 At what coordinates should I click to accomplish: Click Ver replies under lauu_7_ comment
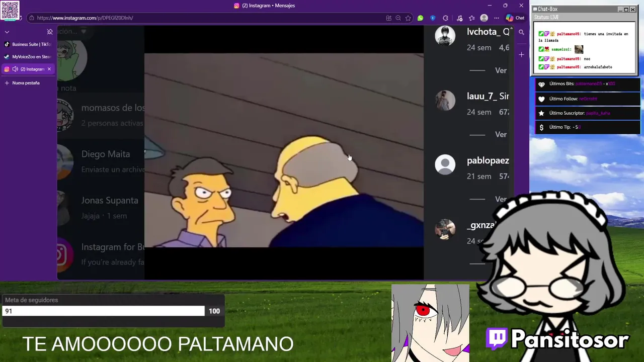(x=501, y=134)
